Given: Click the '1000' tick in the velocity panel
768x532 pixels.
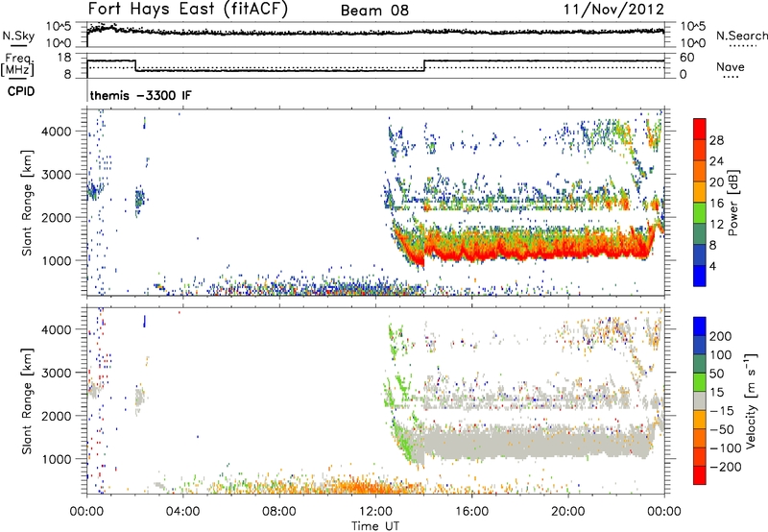Looking at the screenshot, I should click(x=57, y=459).
